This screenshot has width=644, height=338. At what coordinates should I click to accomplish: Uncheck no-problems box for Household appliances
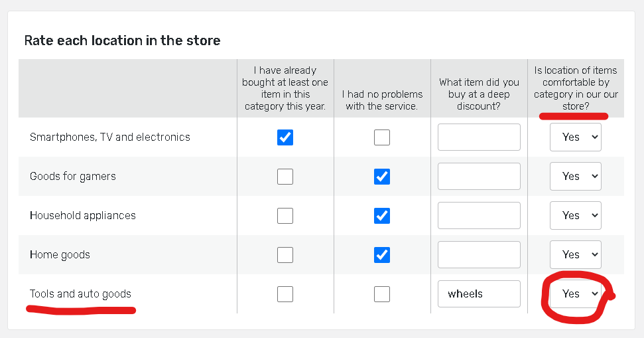[x=382, y=216]
